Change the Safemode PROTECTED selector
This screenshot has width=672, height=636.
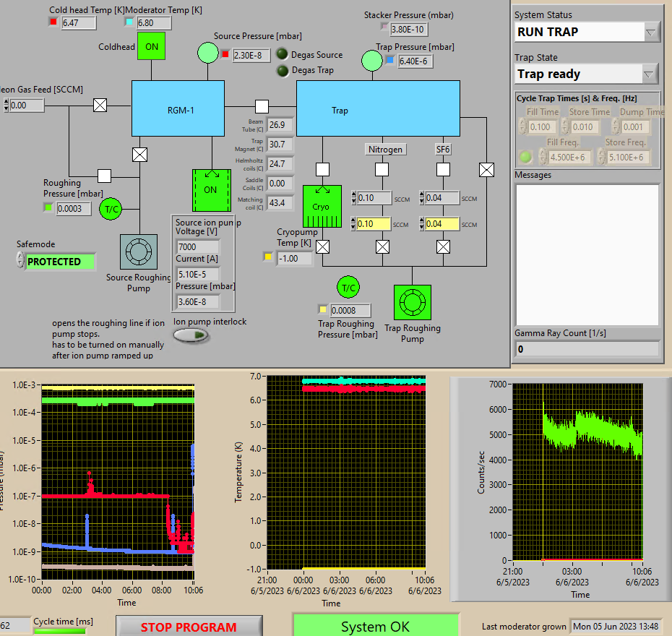(59, 262)
